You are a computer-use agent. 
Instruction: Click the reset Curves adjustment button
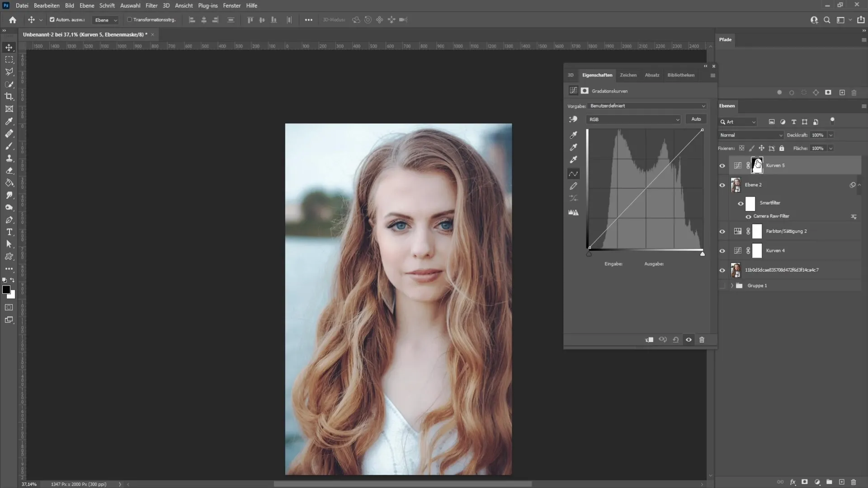(675, 340)
